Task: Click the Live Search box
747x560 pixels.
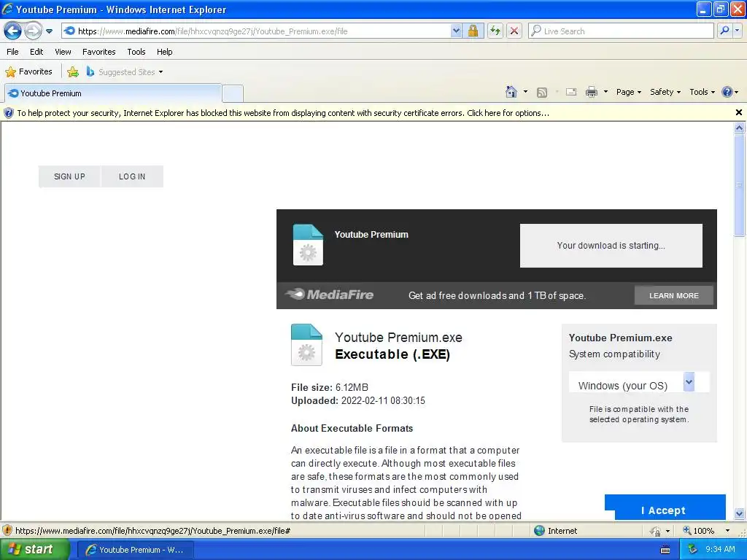Action: point(622,31)
